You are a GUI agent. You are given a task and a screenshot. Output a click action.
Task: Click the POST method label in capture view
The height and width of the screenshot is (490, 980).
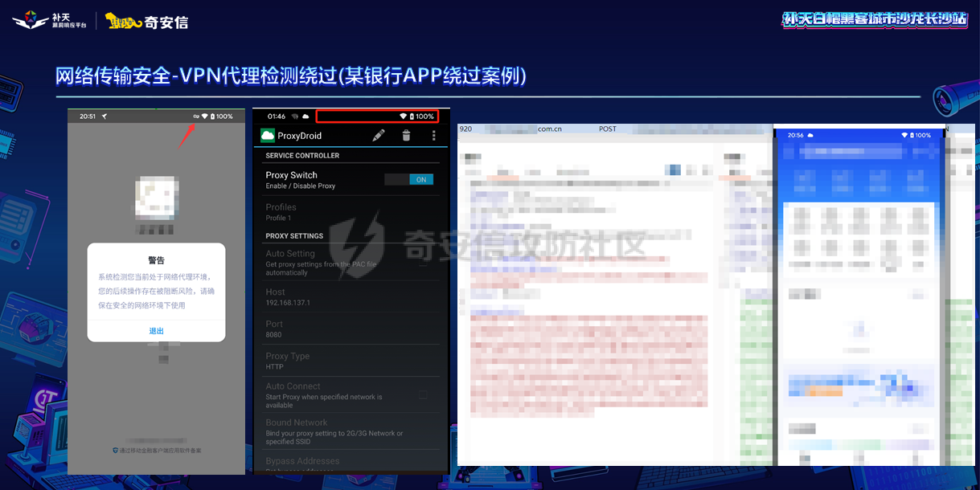click(608, 129)
